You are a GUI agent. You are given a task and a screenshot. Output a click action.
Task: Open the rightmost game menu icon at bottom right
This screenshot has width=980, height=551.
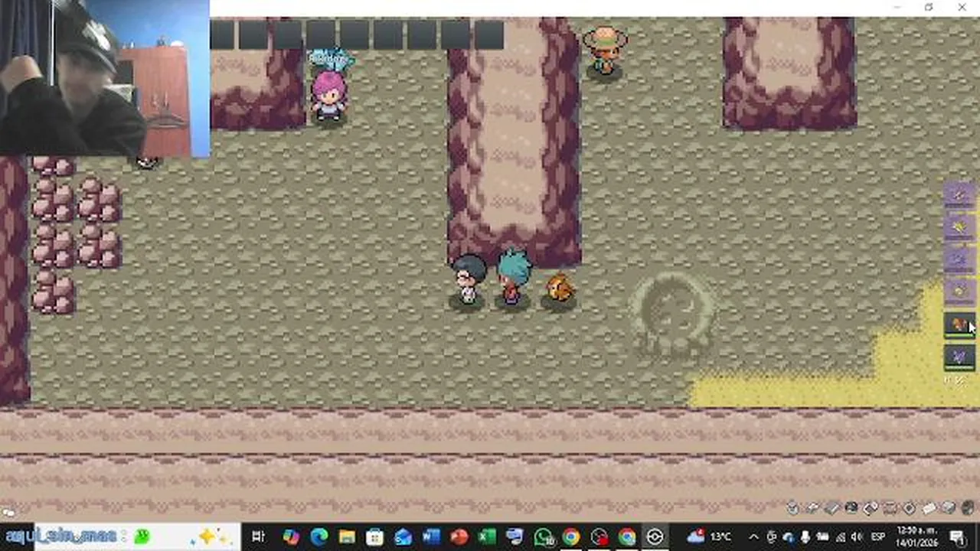(967, 507)
